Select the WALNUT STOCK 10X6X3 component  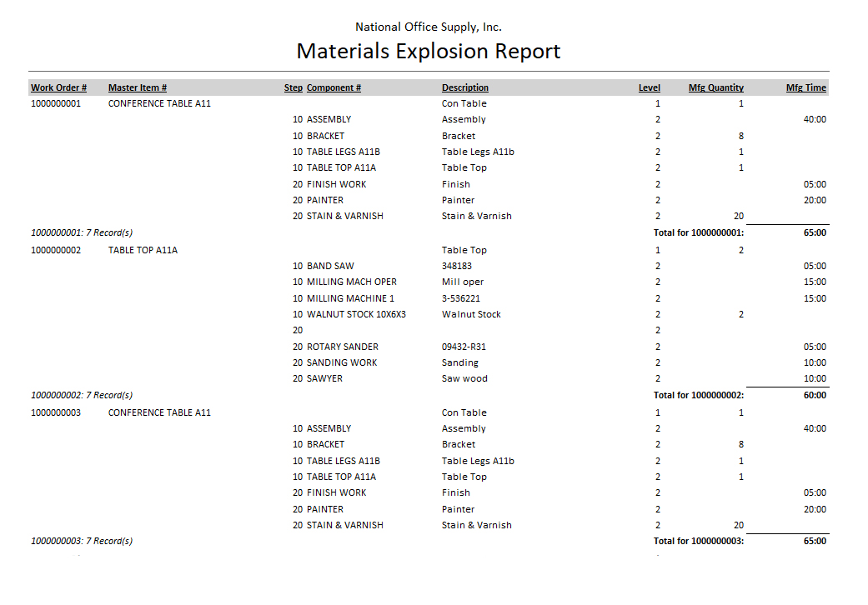356,315
